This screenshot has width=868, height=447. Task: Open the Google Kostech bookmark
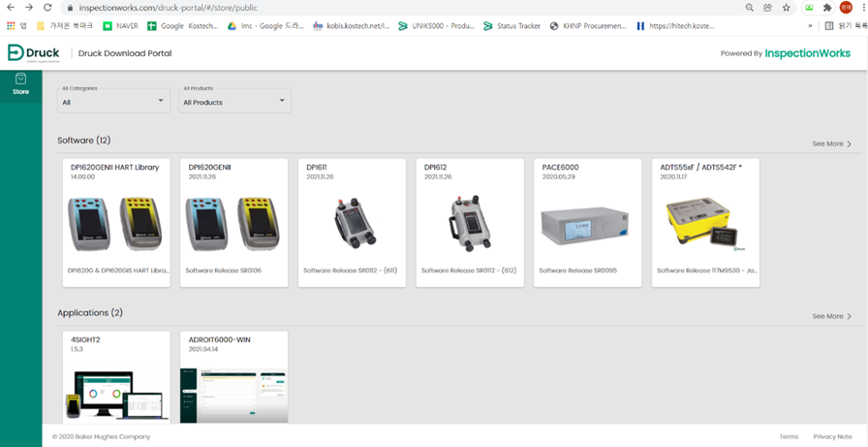[x=182, y=26]
